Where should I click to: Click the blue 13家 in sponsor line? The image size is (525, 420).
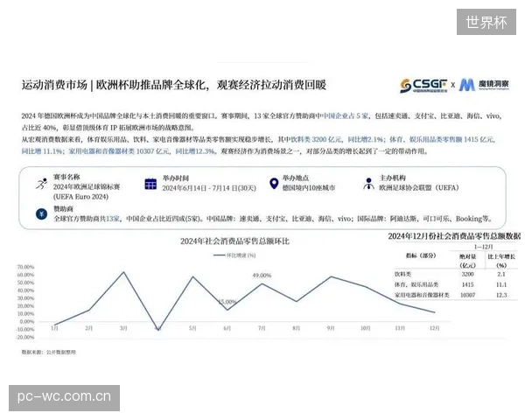(113, 219)
